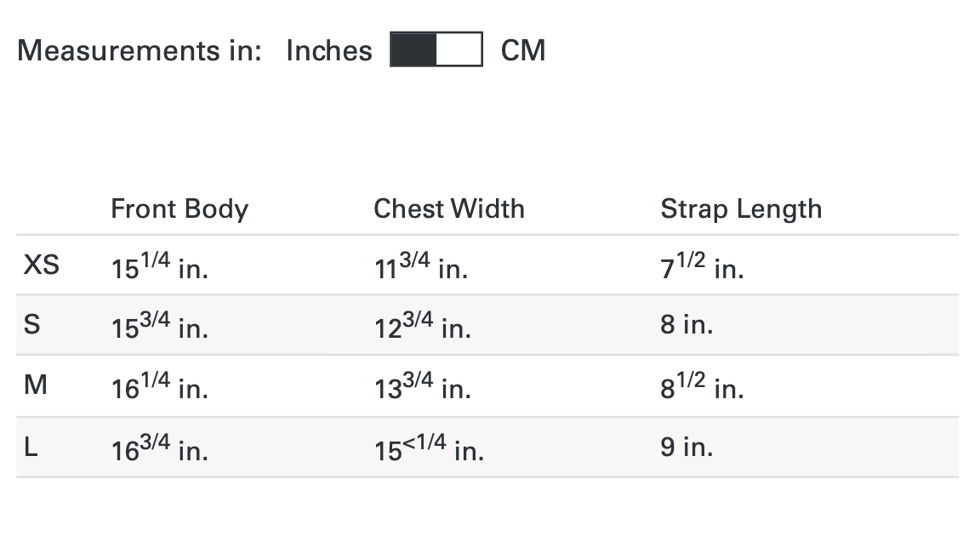This screenshot has width=980, height=536.
Task: Click the S Chest Width 12 3/4 in. value
Action: [422, 327]
